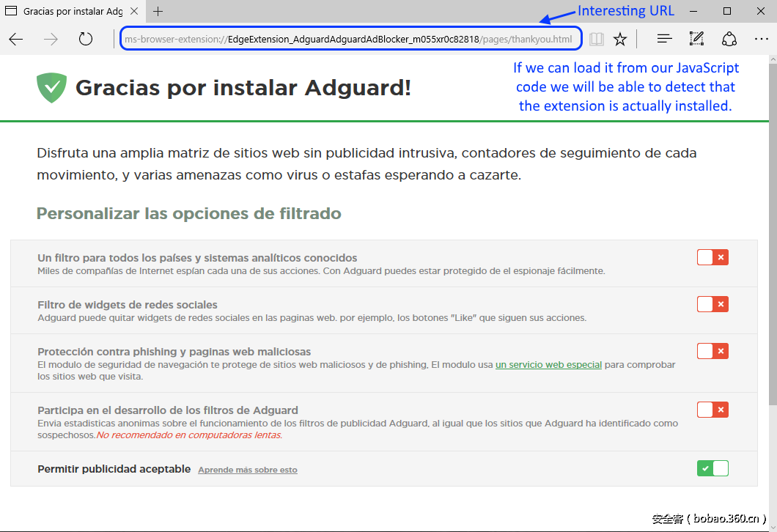The height and width of the screenshot is (532, 777).
Task: Open a new browser tab
Action: click(157, 12)
